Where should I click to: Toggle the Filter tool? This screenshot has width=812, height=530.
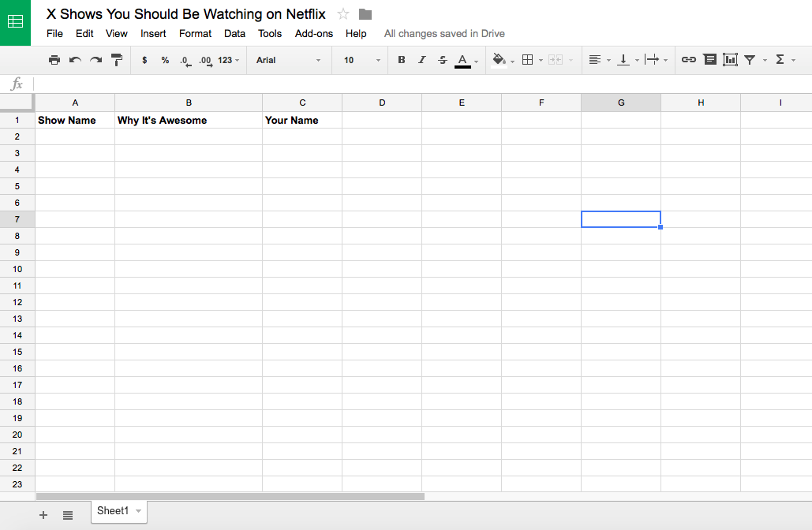[x=750, y=60]
